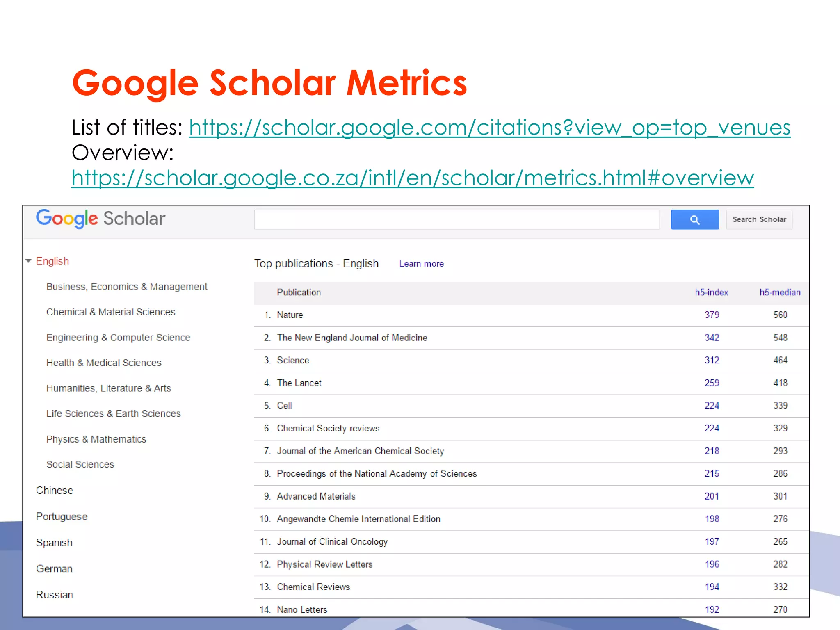Click 'Journal of Clinical Oncology' name
This screenshot has width=840, height=630.
point(332,541)
